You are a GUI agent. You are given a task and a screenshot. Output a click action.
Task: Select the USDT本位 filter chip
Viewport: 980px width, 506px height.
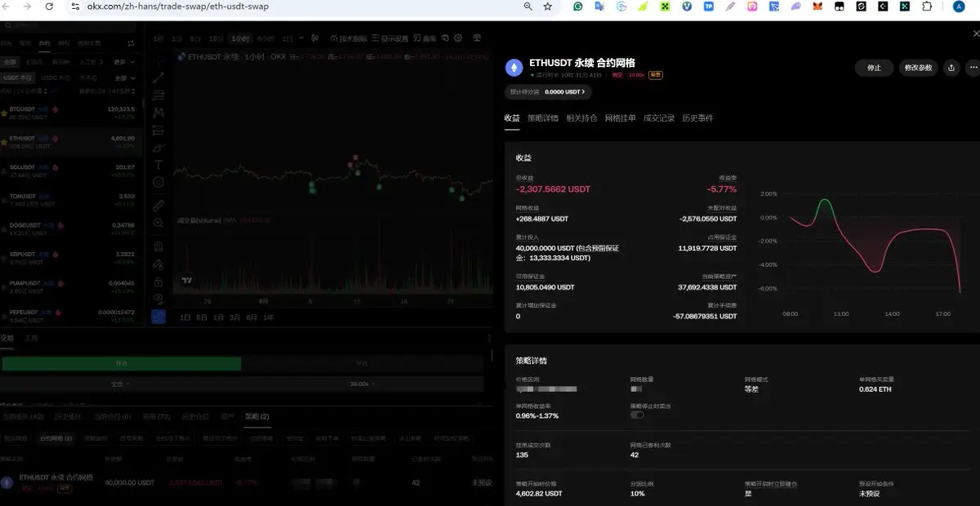(x=17, y=78)
